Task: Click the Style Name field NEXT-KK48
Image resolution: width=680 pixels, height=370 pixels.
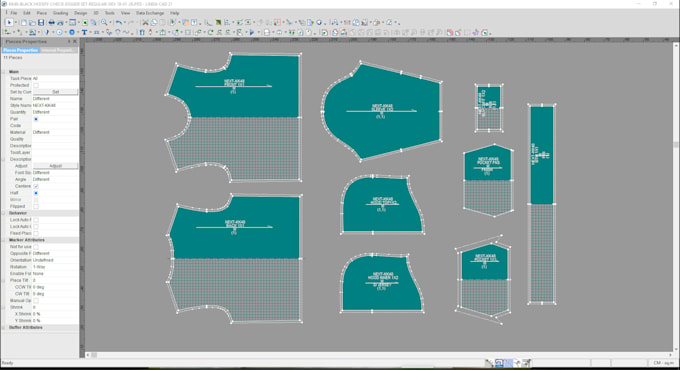Action: click(x=56, y=105)
